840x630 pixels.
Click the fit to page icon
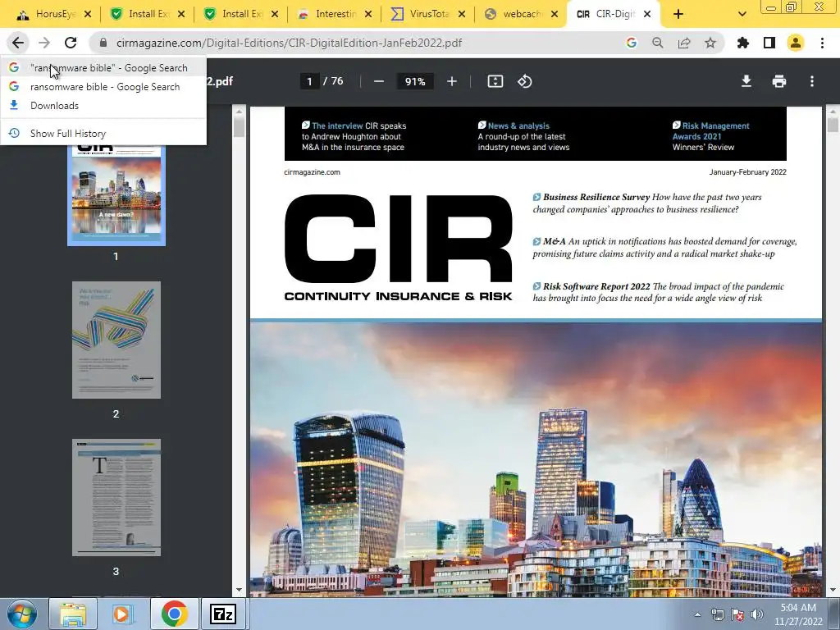pos(495,81)
